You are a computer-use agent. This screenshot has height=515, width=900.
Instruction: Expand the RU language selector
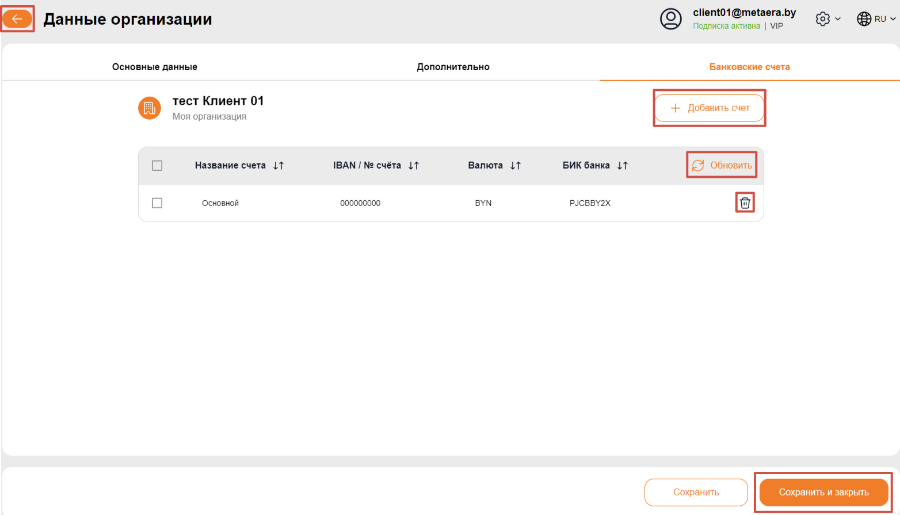pos(876,19)
